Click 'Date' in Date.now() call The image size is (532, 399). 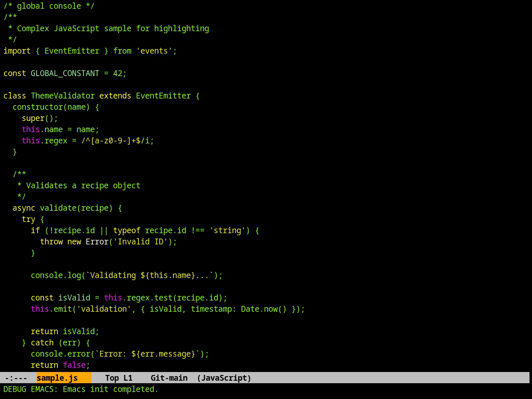250,309
